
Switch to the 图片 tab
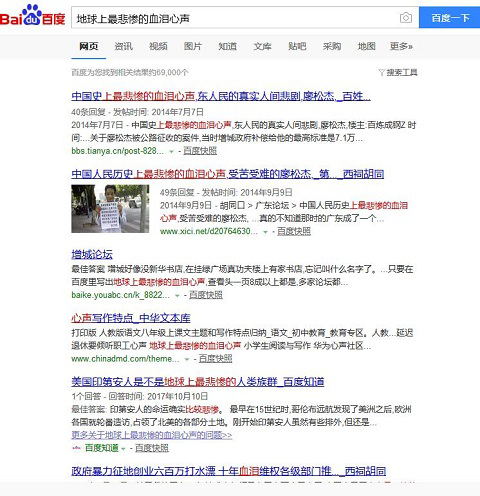pos(193,46)
